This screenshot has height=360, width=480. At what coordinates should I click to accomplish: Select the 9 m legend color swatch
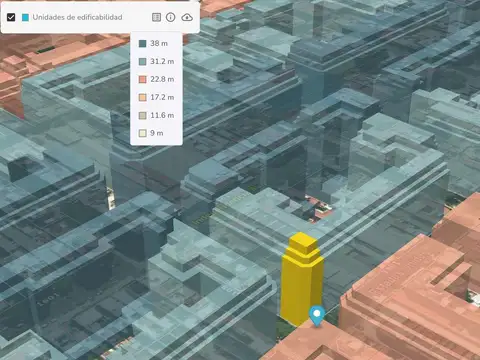[143, 133]
